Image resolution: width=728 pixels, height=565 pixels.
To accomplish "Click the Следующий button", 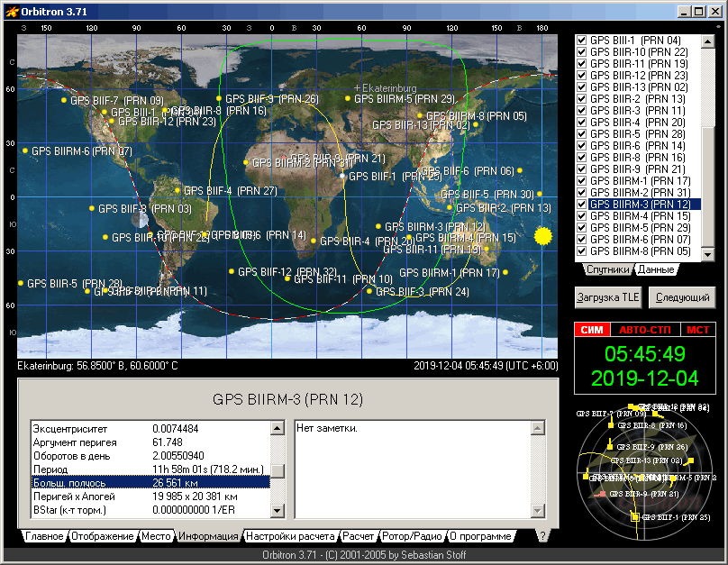I will [x=681, y=297].
